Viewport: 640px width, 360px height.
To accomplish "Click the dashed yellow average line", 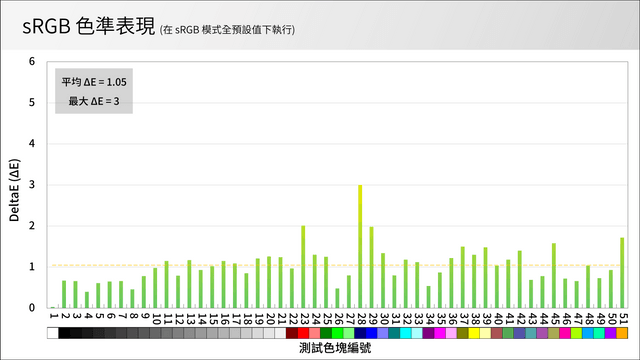I will [337, 265].
